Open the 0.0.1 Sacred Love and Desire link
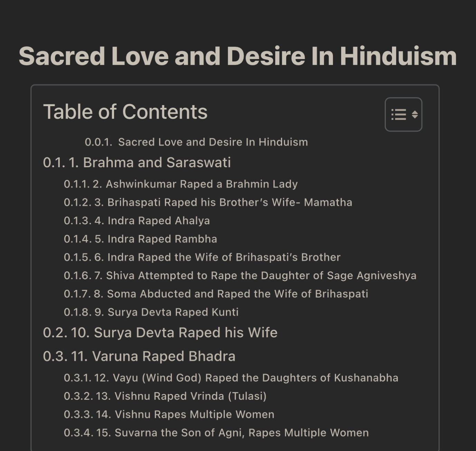 tap(196, 142)
